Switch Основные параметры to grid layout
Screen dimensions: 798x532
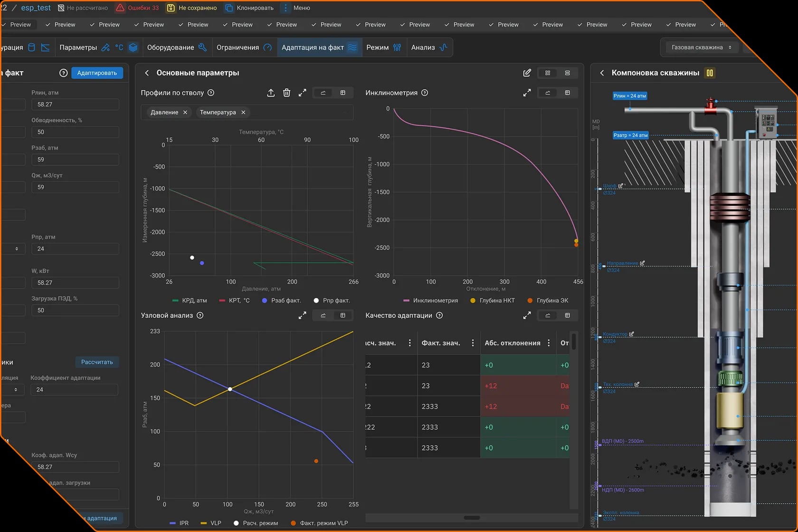(548, 73)
